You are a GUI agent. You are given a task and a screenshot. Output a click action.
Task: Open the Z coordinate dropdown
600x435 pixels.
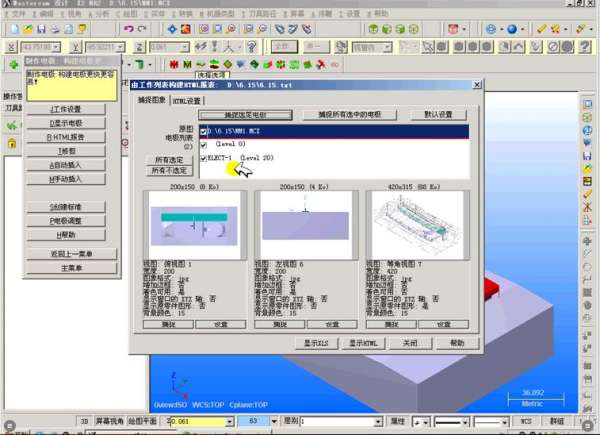185,47
